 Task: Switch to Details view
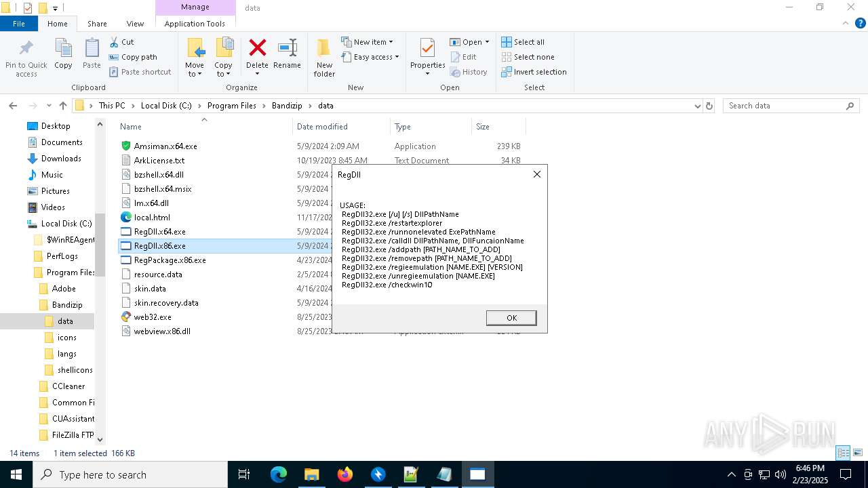click(x=844, y=453)
